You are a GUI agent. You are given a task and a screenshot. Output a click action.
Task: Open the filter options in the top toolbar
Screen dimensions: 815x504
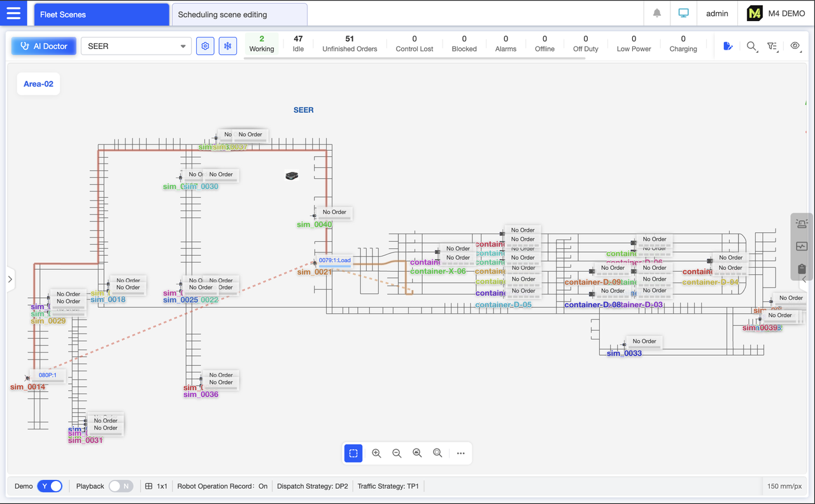772,46
